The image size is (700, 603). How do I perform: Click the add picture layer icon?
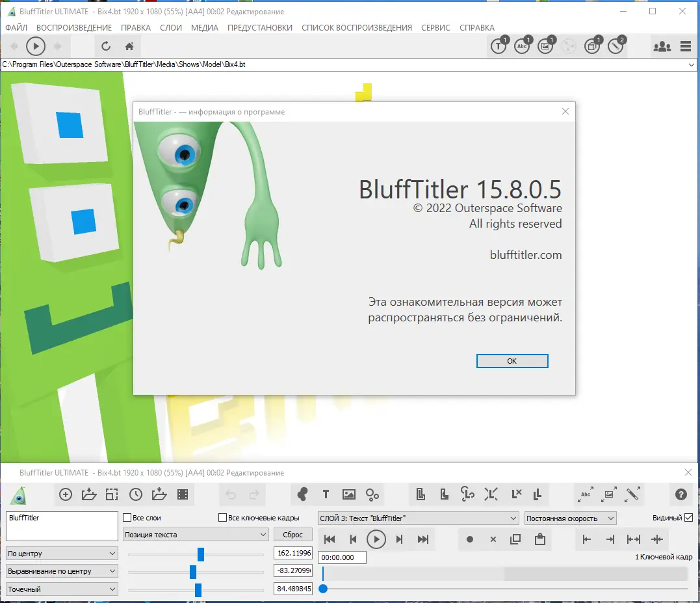(x=349, y=494)
